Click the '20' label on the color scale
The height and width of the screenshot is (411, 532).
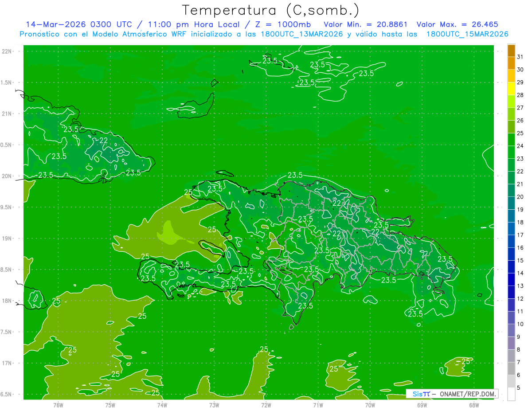pyautogui.click(x=520, y=197)
